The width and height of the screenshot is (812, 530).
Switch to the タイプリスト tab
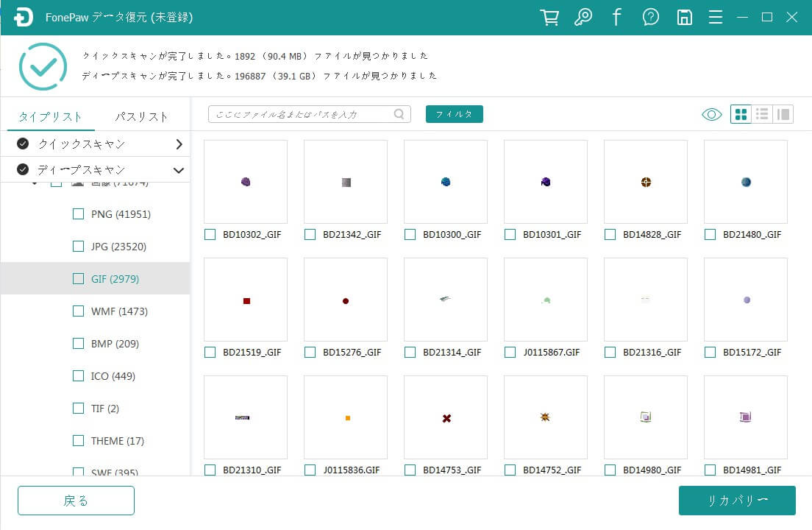tap(50, 116)
